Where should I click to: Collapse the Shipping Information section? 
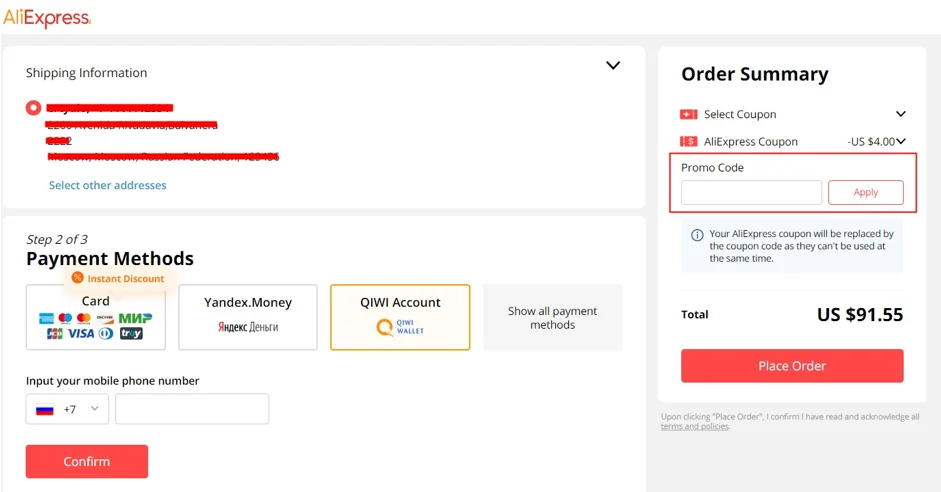pyautogui.click(x=613, y=66)
